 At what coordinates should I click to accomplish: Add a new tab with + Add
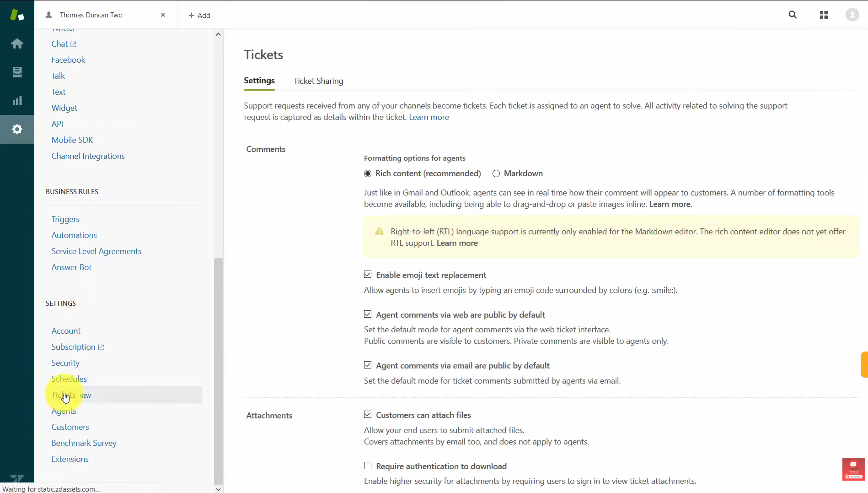click(199, 15)
